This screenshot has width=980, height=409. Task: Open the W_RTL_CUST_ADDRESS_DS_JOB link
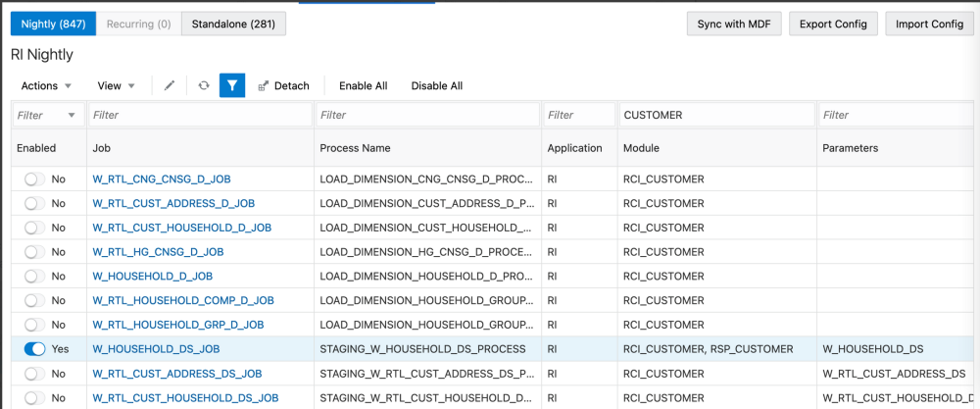176,374
